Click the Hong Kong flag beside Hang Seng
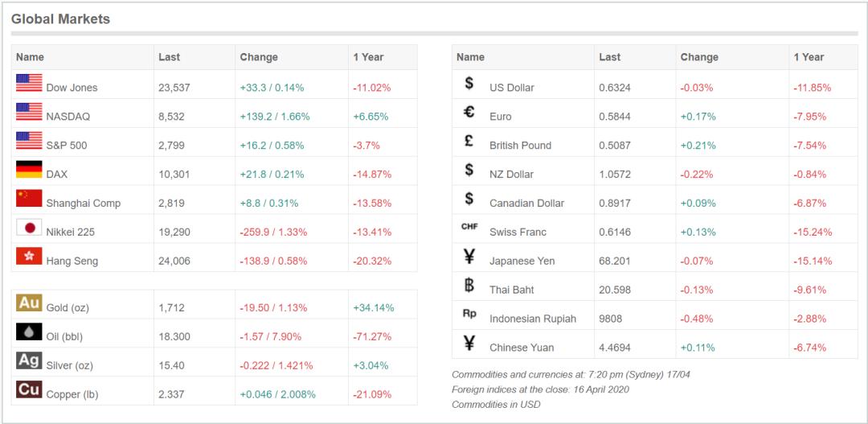868x424 pixels. click(29, 257)
